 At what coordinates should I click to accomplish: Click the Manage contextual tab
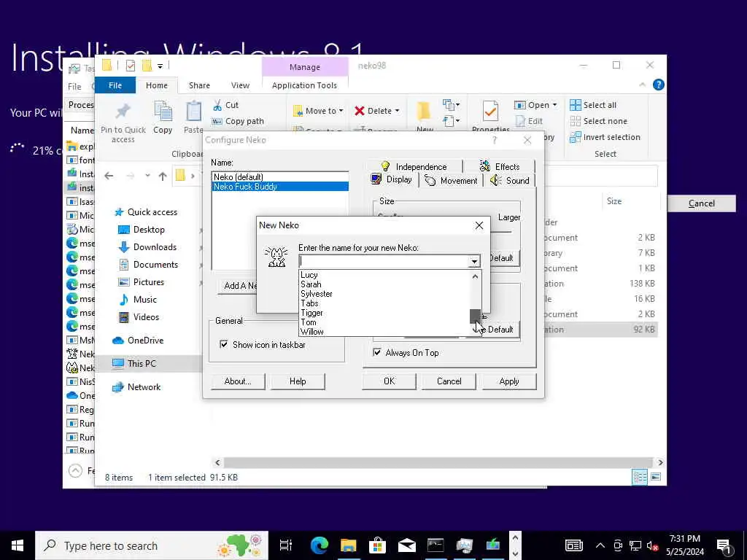coord(305,67)
